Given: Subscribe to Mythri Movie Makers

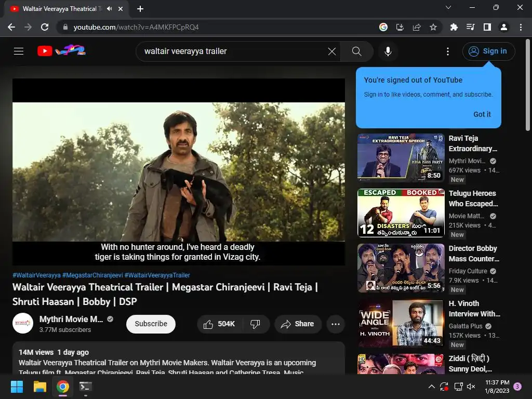Looking at the screenshot, I should (x=151, y=324).
